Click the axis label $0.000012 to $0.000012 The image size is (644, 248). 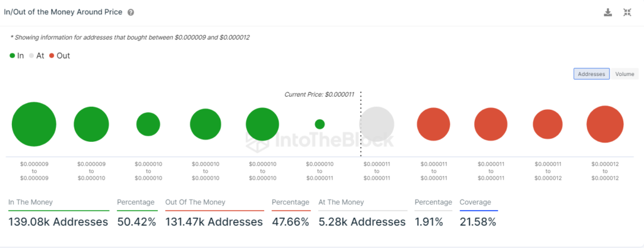605,171
